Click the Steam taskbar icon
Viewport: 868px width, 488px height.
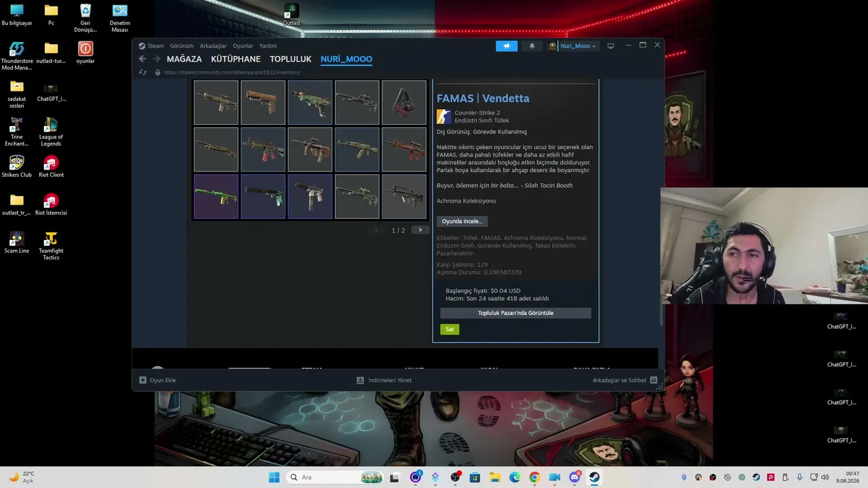pyautogui.click(x=594, y=477)
